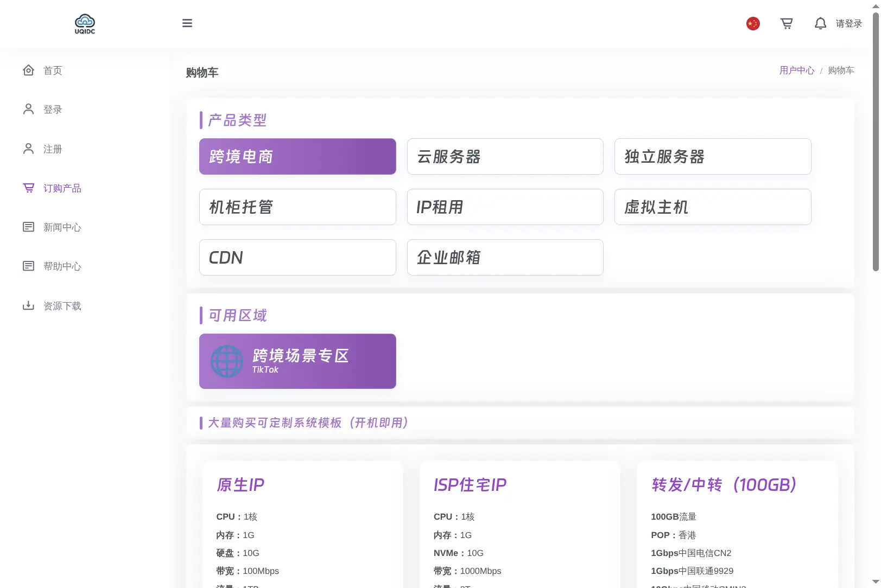Screen dimensions: 881x588
Task: Click the 可用区域 section heading
Action: click(x=237, y=315)
